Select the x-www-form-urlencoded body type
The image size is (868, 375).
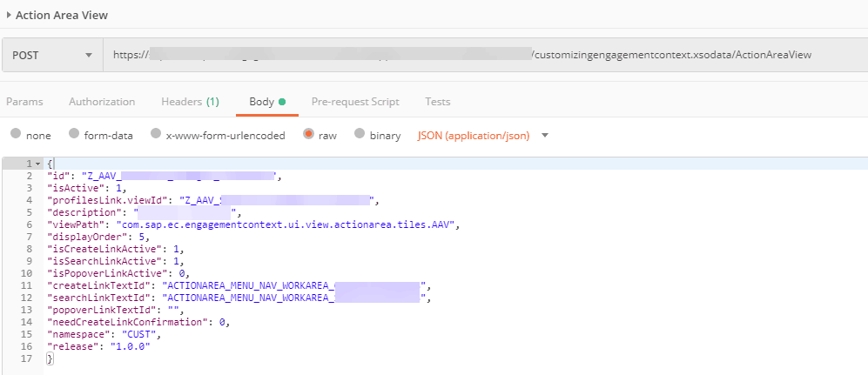[156, 133]
